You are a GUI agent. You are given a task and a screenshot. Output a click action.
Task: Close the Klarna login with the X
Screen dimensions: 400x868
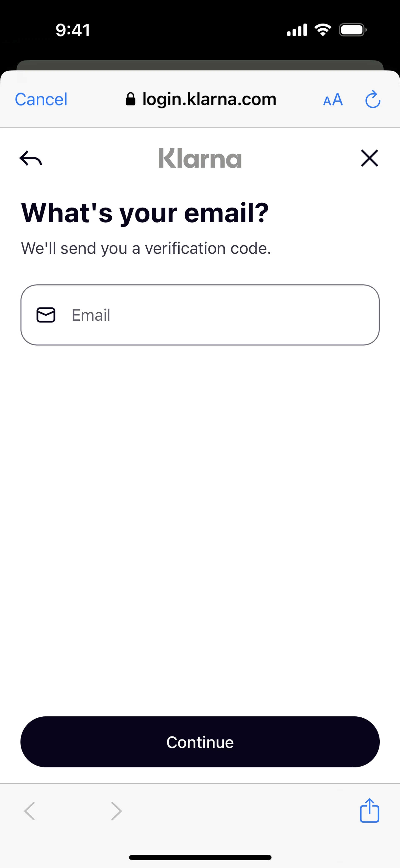pyautogui.click(x=369, y=158)
